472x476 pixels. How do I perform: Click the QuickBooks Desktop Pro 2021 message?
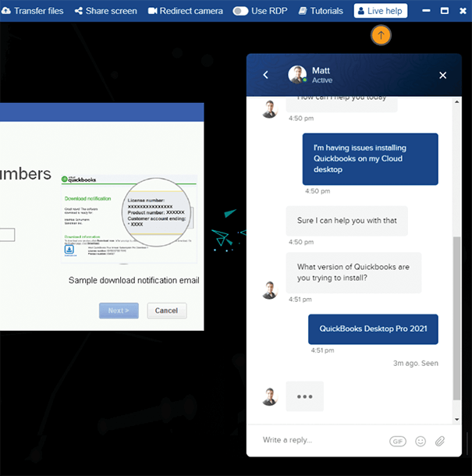click(x=373, y=329)
